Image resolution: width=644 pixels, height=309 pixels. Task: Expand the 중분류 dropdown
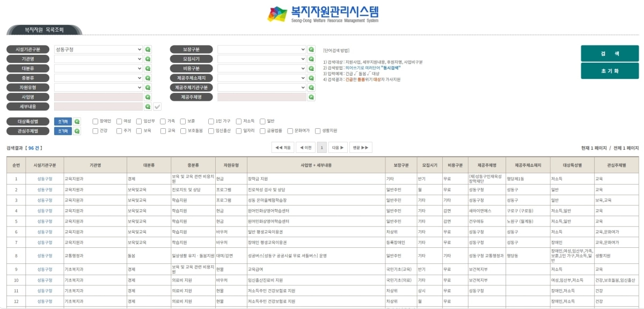tap(98, 78)
